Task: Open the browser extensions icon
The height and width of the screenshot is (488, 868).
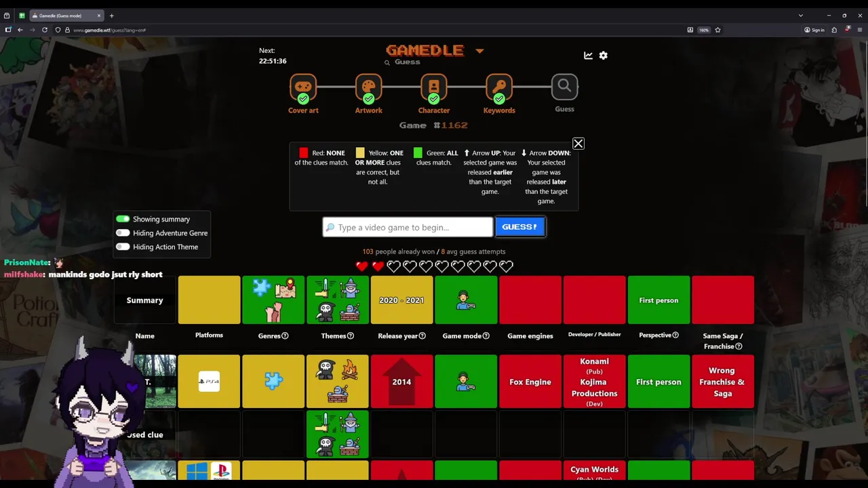Action: [x=834, y=30]
